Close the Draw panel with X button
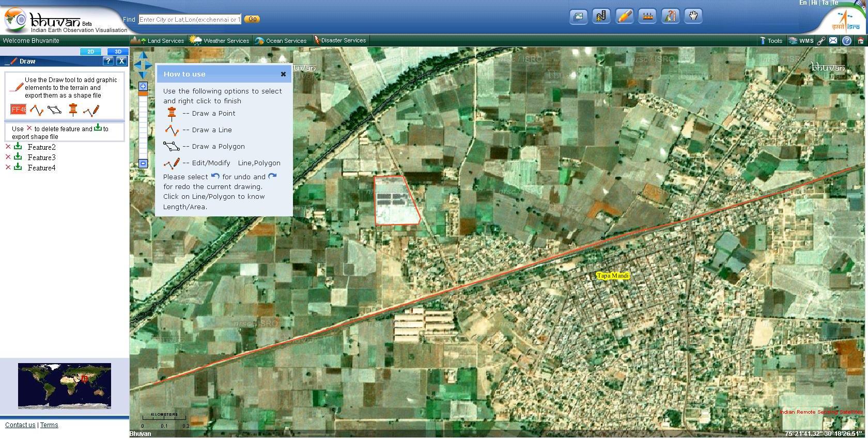The image size is (868, 439). pyautogui.click(x=121, y=61)
